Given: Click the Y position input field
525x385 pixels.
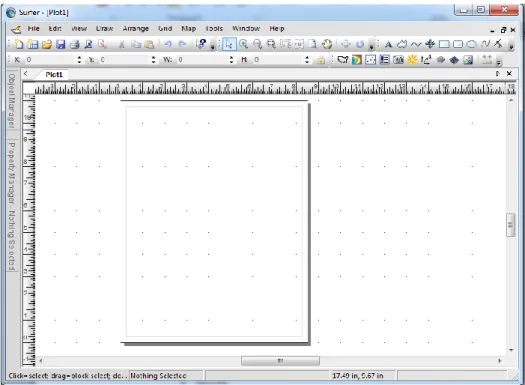Looking at the screenshot, I should coord(125,60).
